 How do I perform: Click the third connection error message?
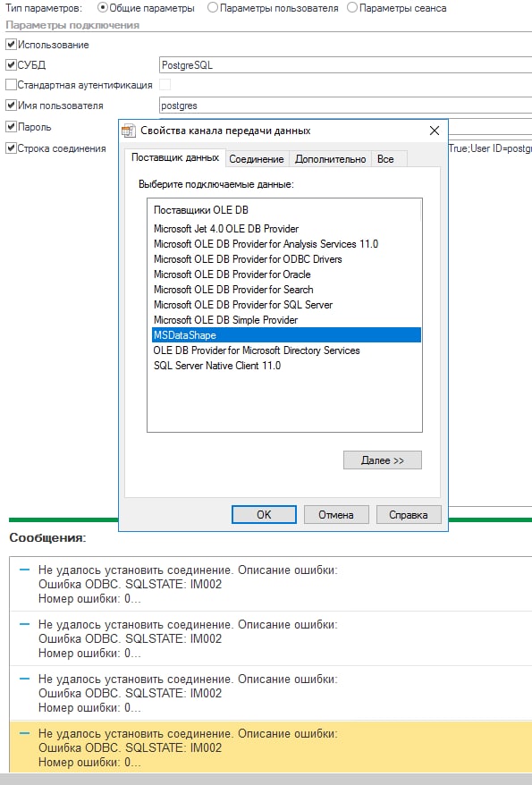pos(271,694)
